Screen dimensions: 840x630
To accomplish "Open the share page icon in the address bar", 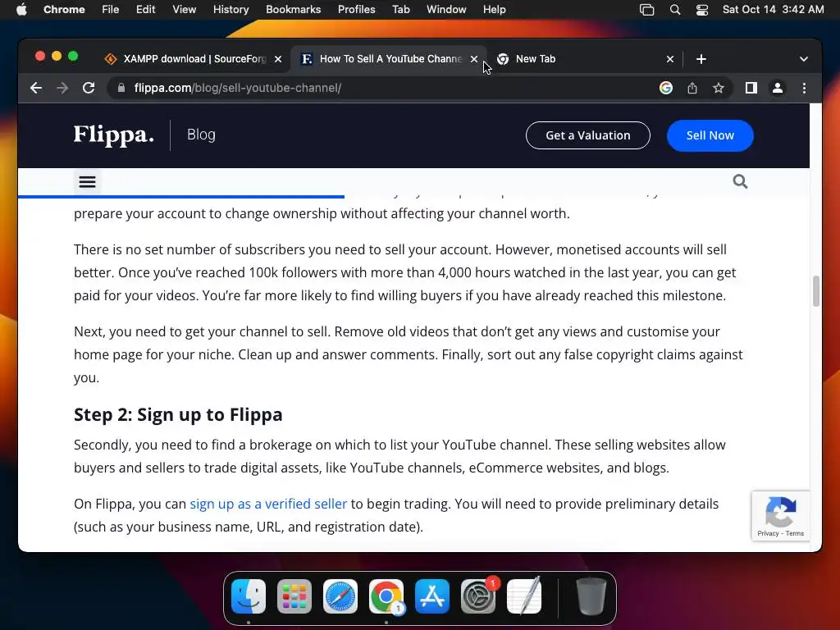I will pyautogui.click(x=692, y=88).
